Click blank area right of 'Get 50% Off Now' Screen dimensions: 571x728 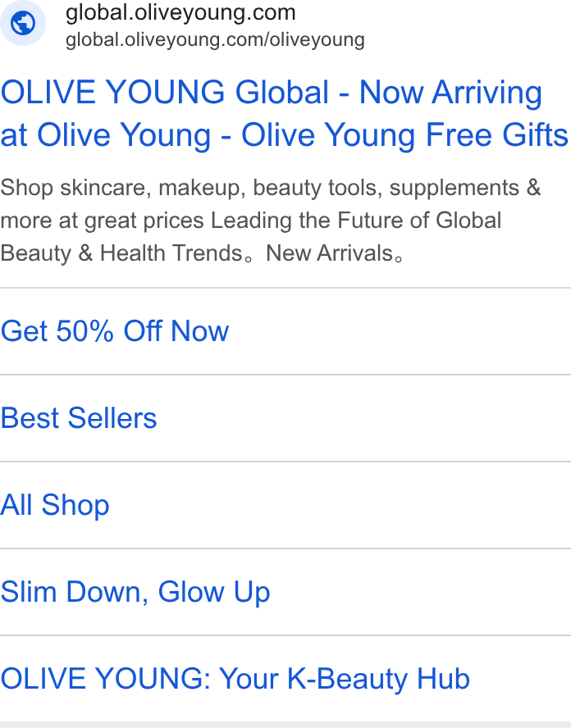[x=400, y=331]
